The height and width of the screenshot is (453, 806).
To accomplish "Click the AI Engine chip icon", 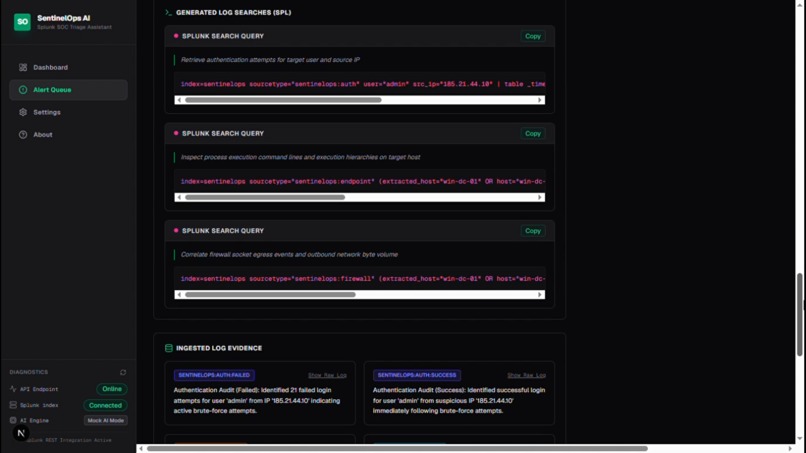I will (x=13, y=421).
